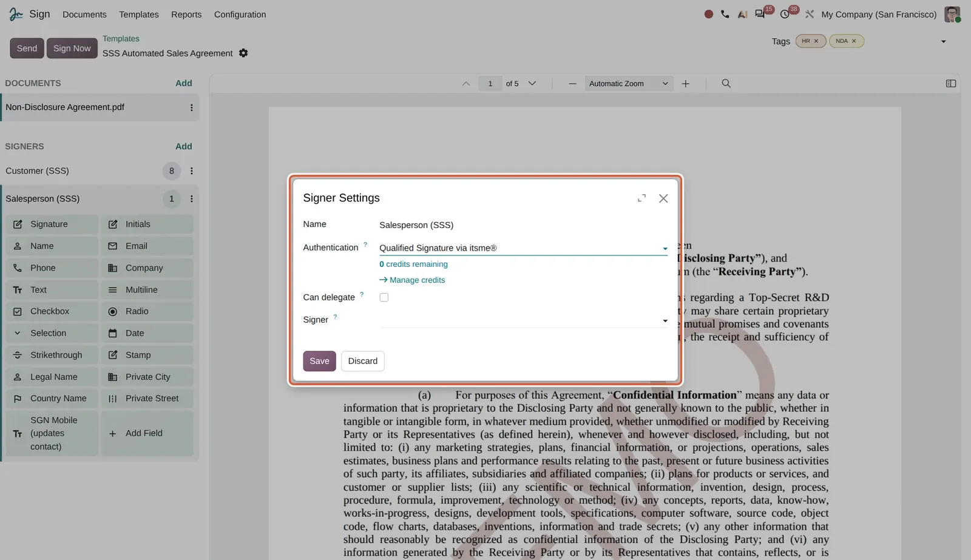
Task: Go to next PDF page
Action: point(532,84)
